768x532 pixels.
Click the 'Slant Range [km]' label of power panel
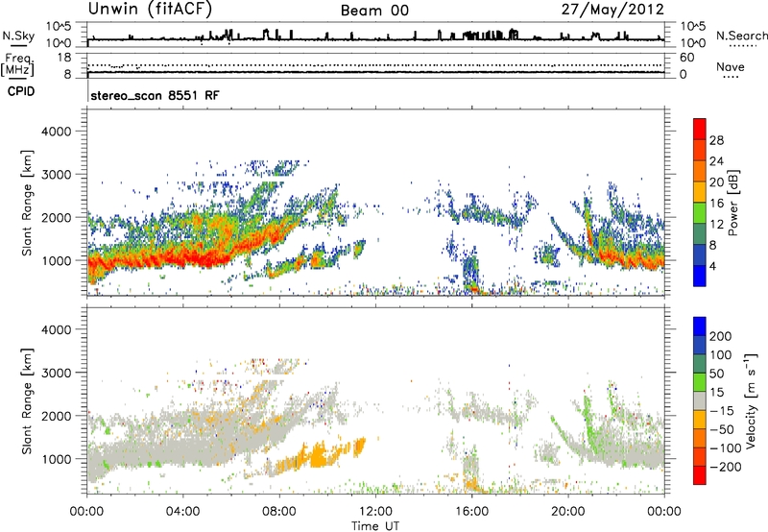tap(27, 203)
